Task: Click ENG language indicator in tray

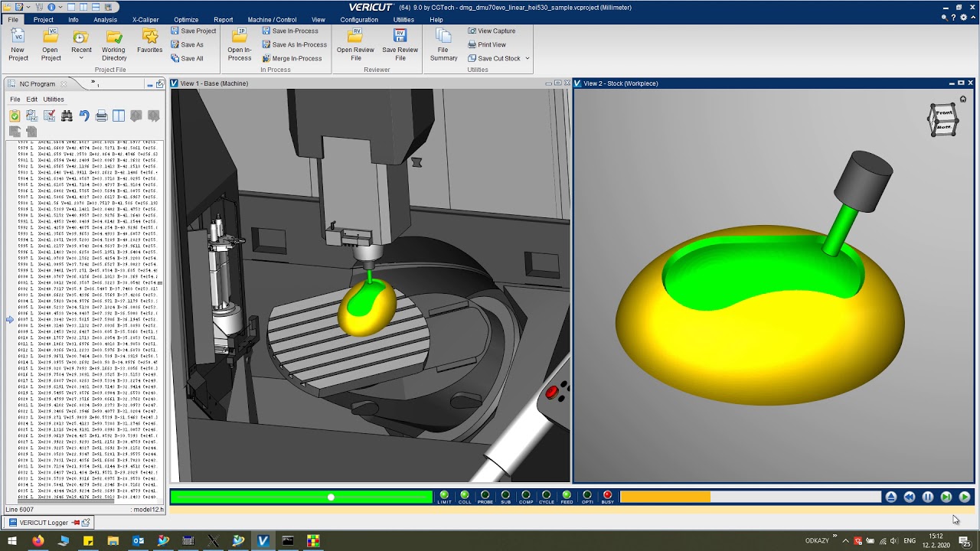Action: point(910,540)
